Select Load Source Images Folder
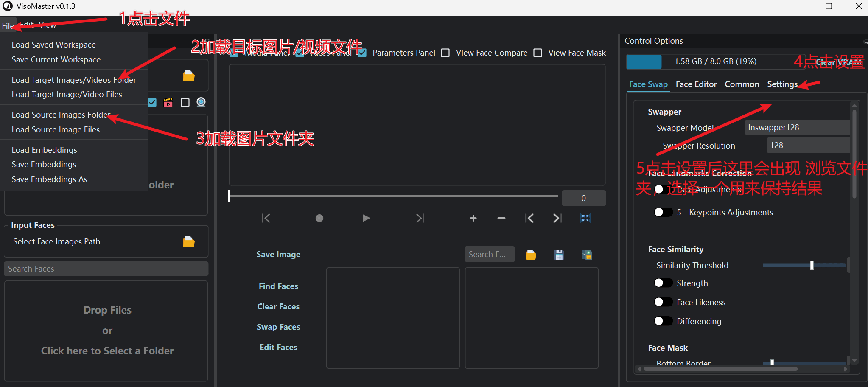 click(x=61, y=115)
